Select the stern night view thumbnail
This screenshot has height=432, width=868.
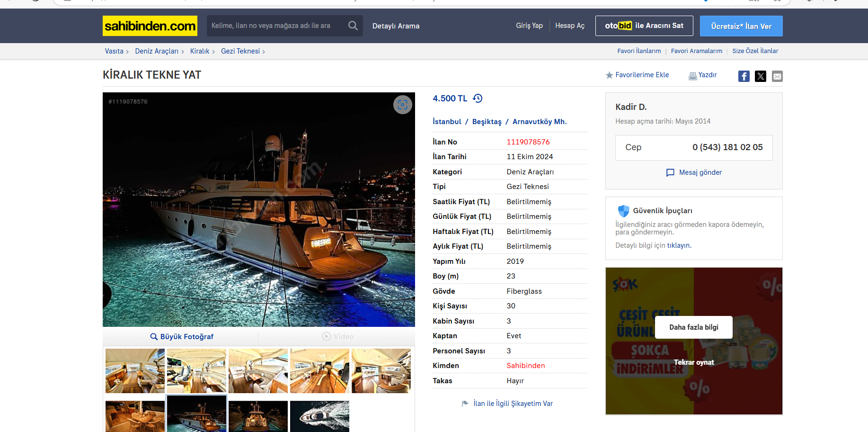pyautogui.click(x=258, y=416)
